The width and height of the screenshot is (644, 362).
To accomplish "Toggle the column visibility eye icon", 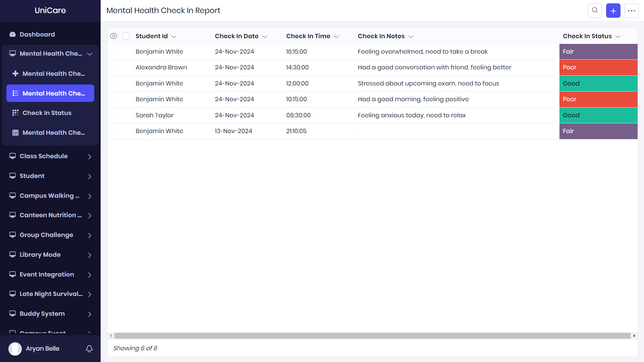I will 114,36.
